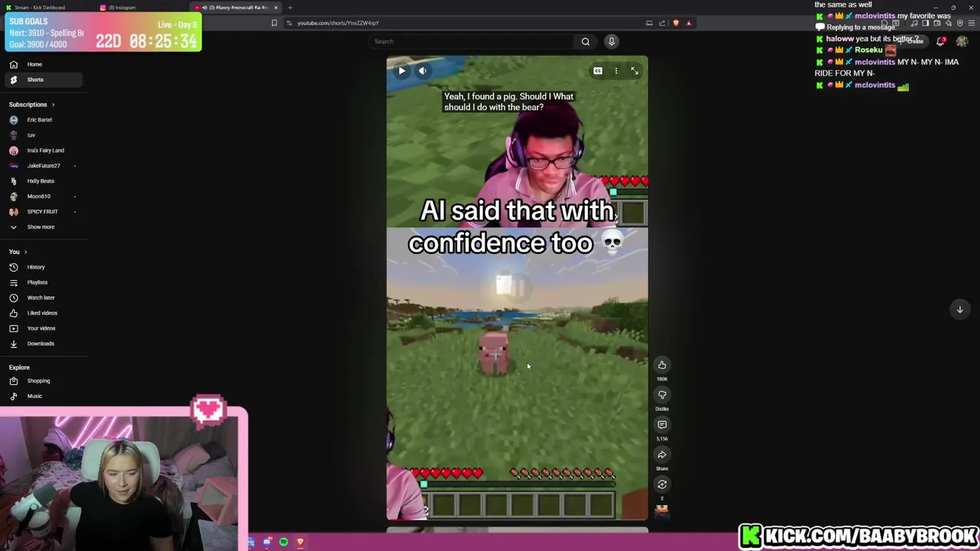Open Eric Bartel channel subscription

tap(44, 119)
